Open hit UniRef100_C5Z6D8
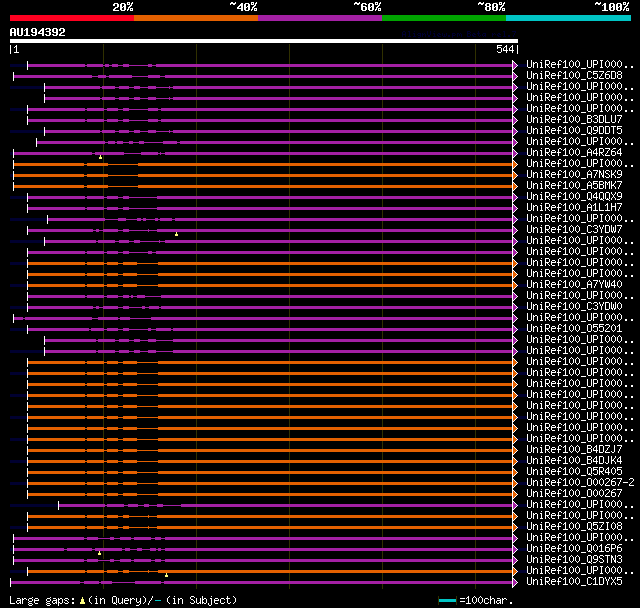Image resolution: width=640 pixels, height=608 pixels. coord(574,75)
